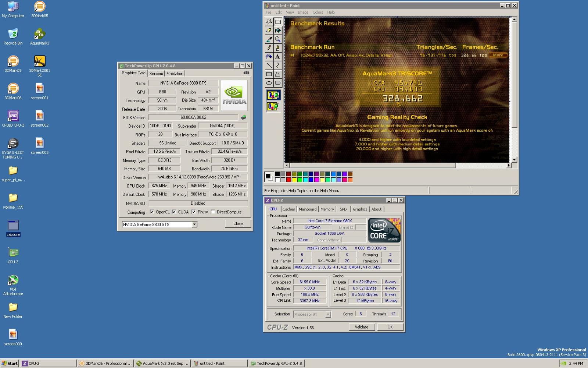Click the NVIDIA system tray icon
Image resolution: width=588 pixels, height=368 pixels.
(x=563, y=363)
